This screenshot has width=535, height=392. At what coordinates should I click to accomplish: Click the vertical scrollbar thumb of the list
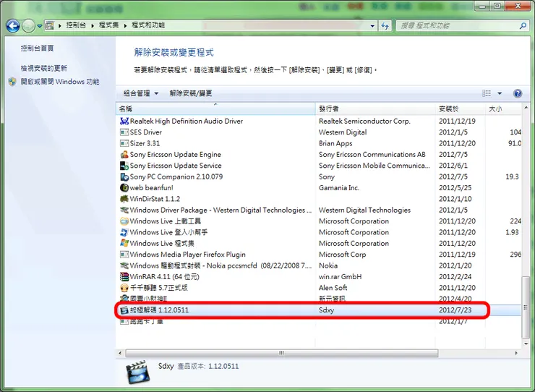tap(526, 307)
